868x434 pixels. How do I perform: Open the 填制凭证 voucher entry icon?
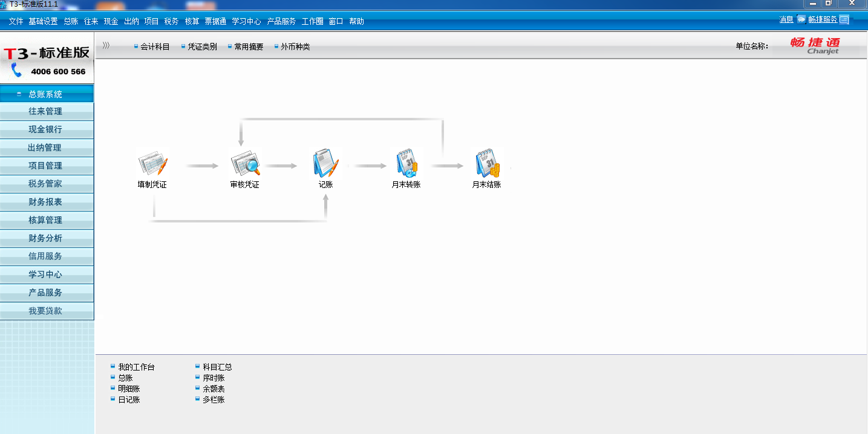click(x=152, y=164)
